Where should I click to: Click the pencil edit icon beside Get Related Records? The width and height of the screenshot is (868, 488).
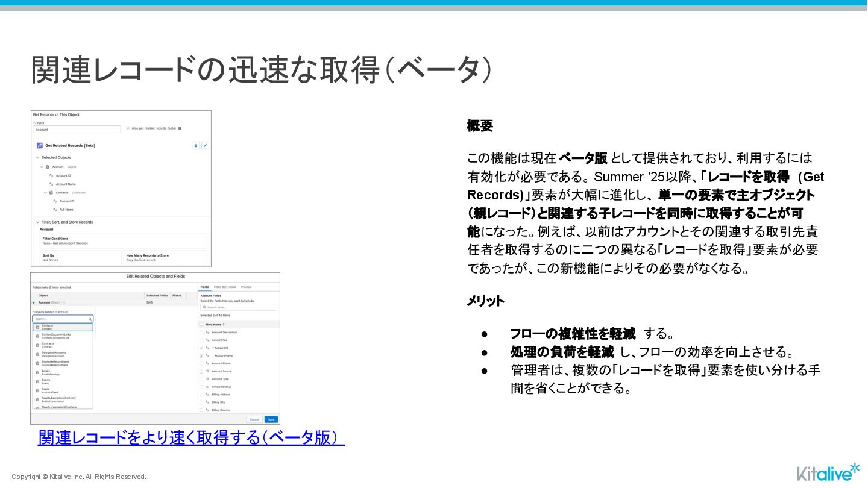pyautogui.click(x=205, y=145)
